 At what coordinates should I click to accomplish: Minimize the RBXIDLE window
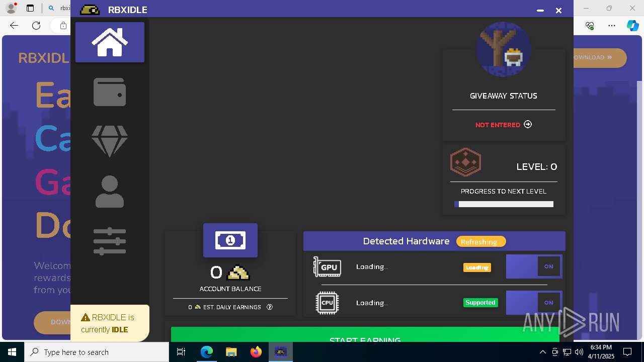(540, 10)
